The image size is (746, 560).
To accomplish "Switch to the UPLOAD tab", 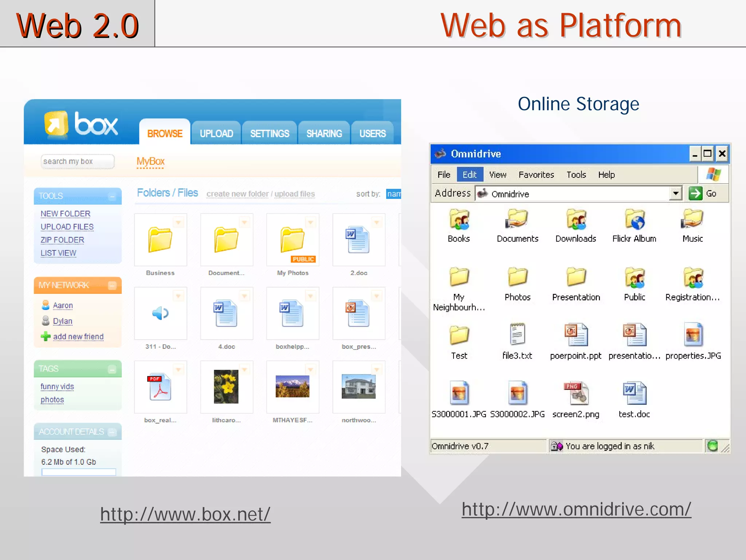I will pos(216,134).
